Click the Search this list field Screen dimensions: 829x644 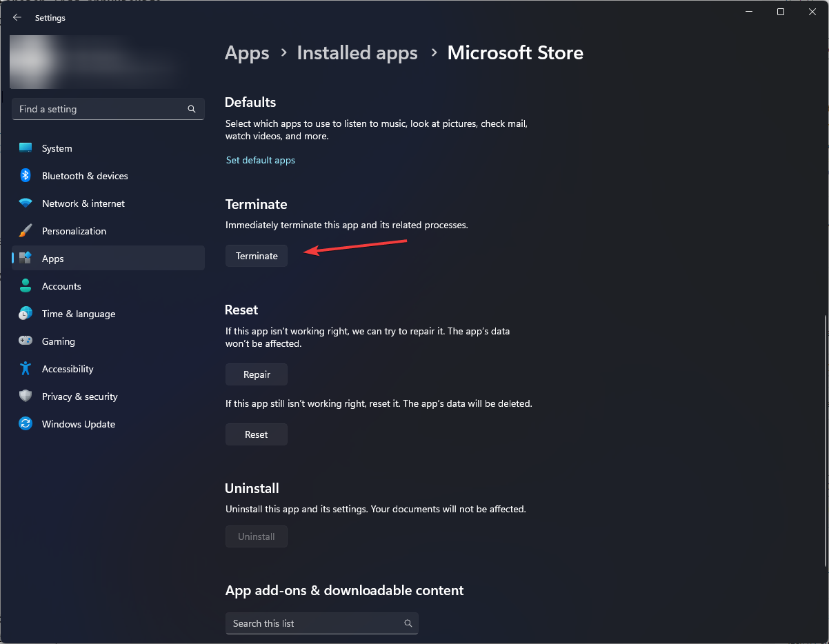click(314, 623)
